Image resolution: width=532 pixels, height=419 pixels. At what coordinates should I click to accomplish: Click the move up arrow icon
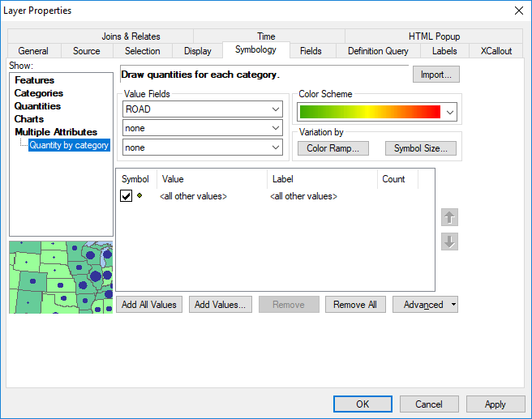[x=450, y=217]
